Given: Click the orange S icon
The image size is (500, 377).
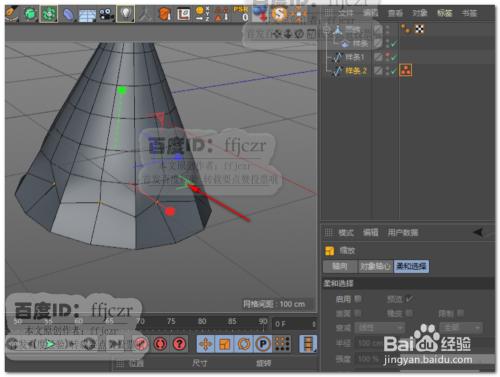Looking at the screenshot, I should (x=279, y=14).
